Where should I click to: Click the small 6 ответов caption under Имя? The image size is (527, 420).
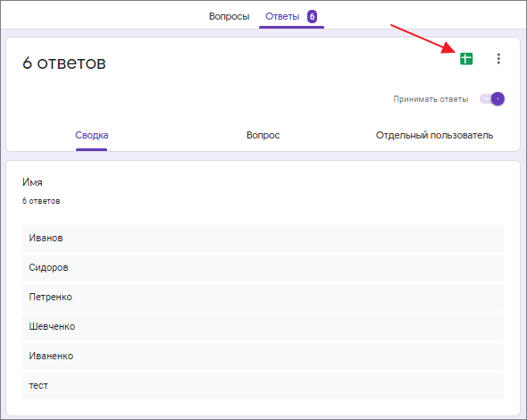click(41, 201)
